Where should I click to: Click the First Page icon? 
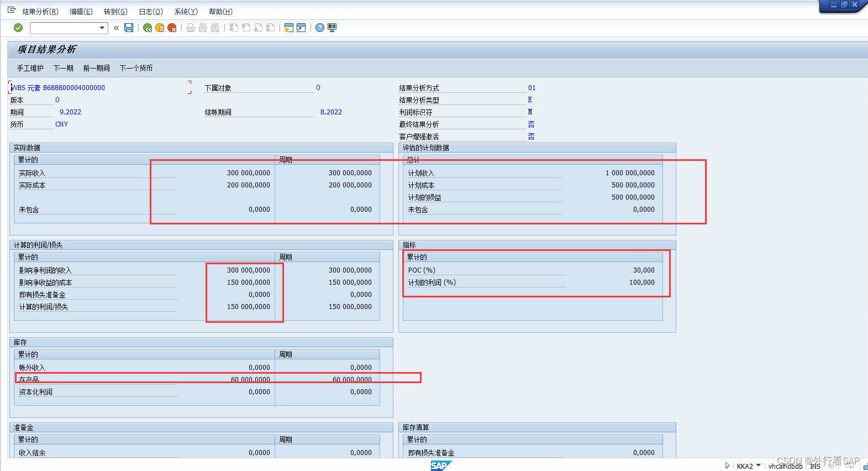pos(234,28)
